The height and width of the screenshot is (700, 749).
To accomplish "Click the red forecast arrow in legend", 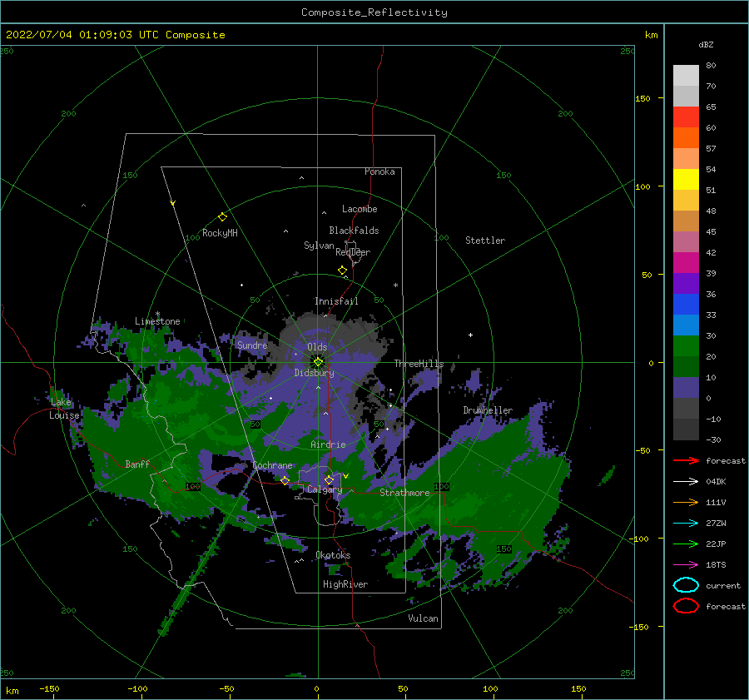I will tap(686, 460).
